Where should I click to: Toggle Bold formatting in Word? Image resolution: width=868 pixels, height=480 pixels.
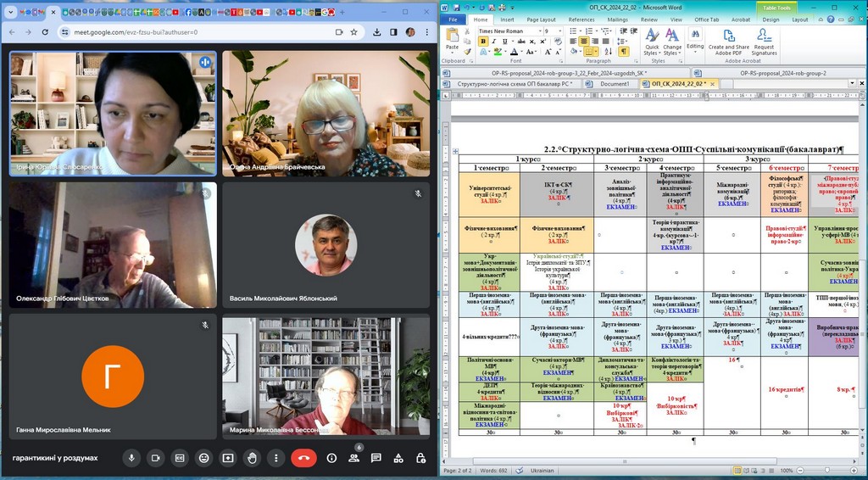pos(482,42)
